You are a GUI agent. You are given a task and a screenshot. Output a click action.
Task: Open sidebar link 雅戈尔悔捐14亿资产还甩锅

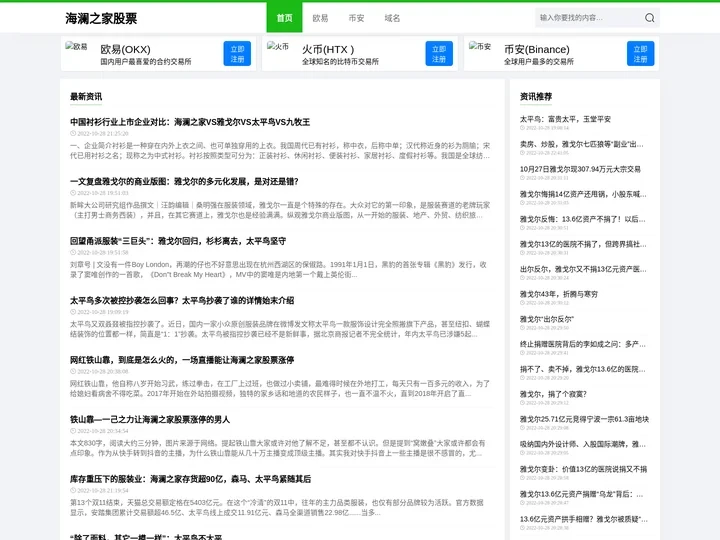583,194
